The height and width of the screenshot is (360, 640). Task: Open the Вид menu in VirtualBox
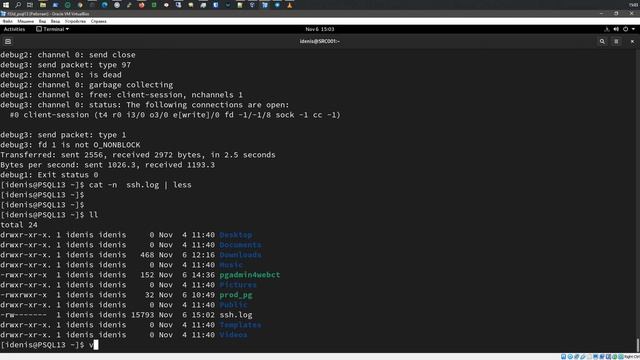pyautogui.click(x=42, y=21)
